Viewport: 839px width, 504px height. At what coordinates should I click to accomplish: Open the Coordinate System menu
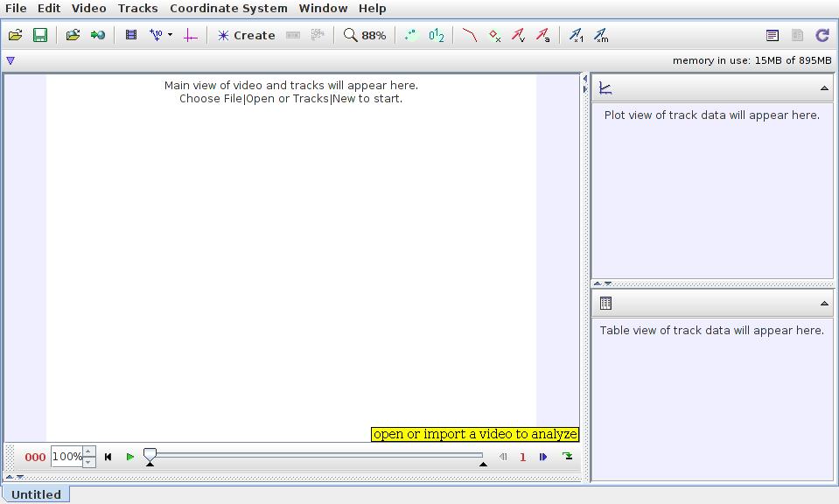[x=228, y=9]
